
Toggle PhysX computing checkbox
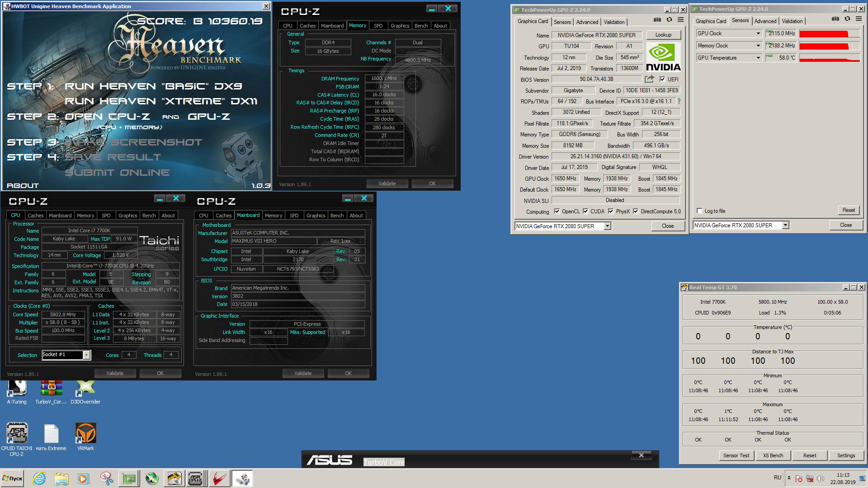click(611, 211)
